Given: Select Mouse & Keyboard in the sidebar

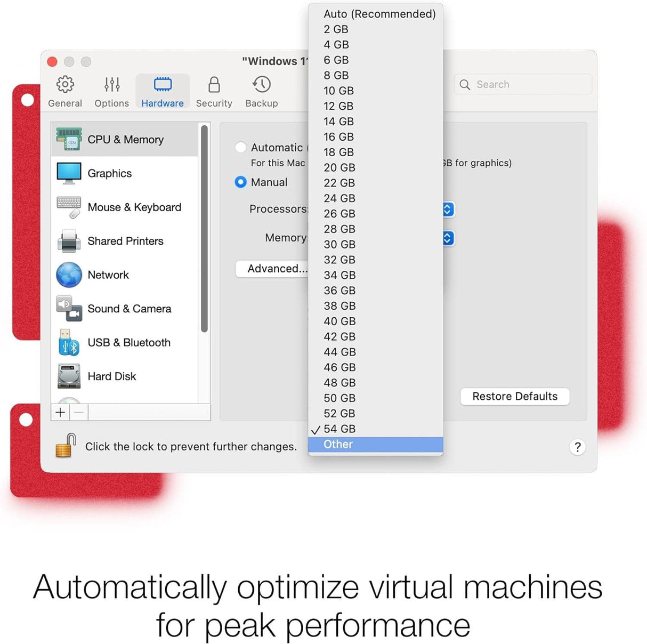Looking at the screenshot, I should 69,207.
